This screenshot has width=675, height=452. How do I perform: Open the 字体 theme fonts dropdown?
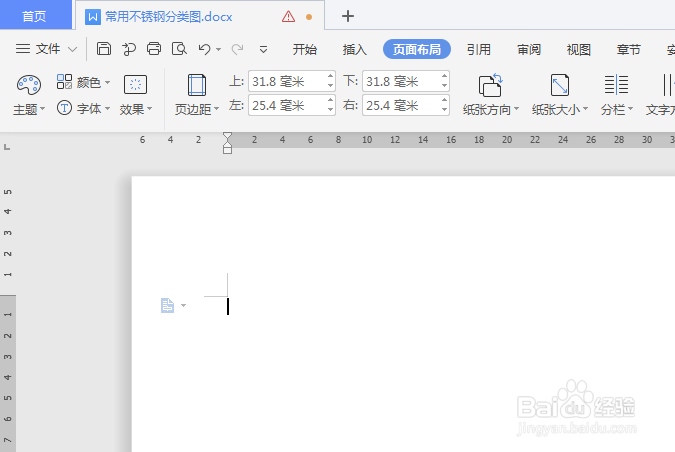click(84, 108)
